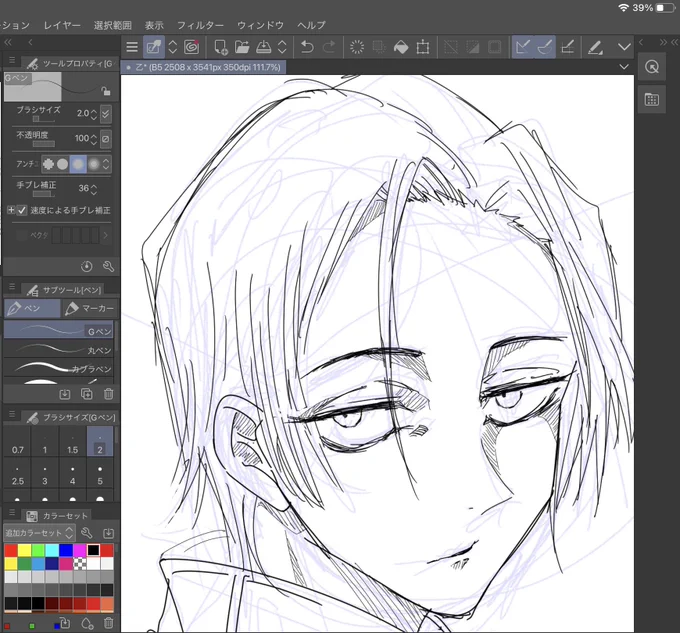Image resolution: width=680 pixels, height=633 pixels.
Task: Switch to マーカー sub tool group tab
Action: tap(89, 308)
